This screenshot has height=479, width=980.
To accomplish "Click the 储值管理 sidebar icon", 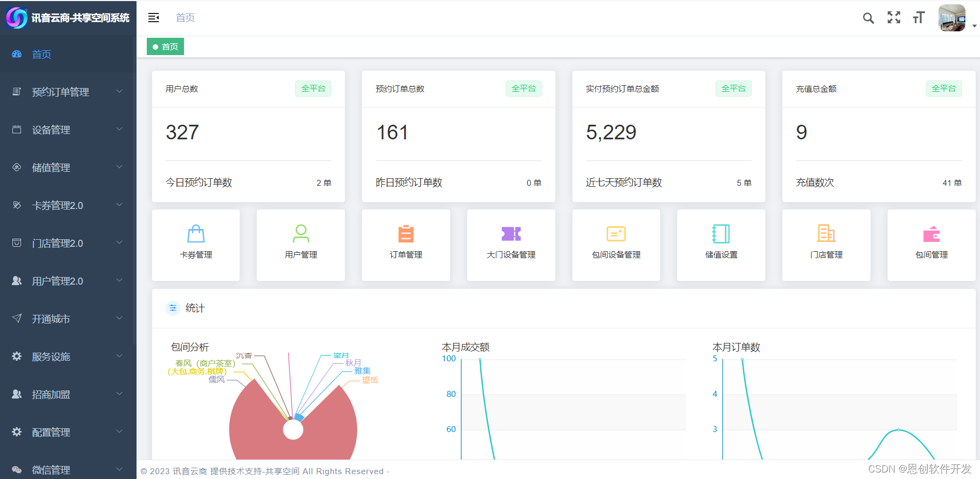I will [17, 167].
